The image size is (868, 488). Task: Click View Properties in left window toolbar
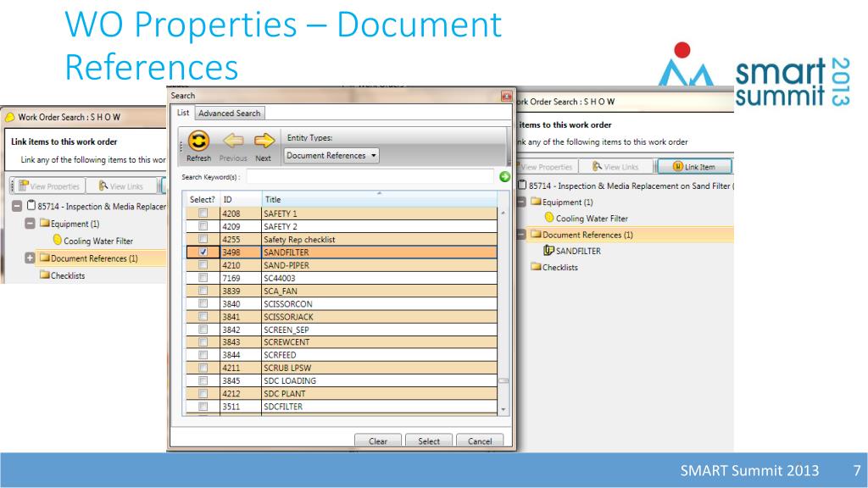[x=49, y=186]
